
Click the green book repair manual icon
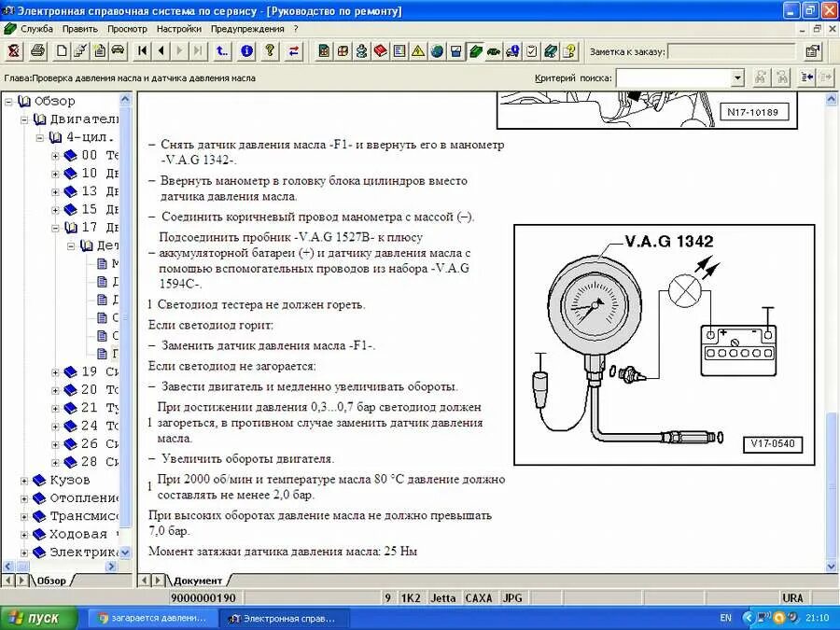tap(475, 51)
